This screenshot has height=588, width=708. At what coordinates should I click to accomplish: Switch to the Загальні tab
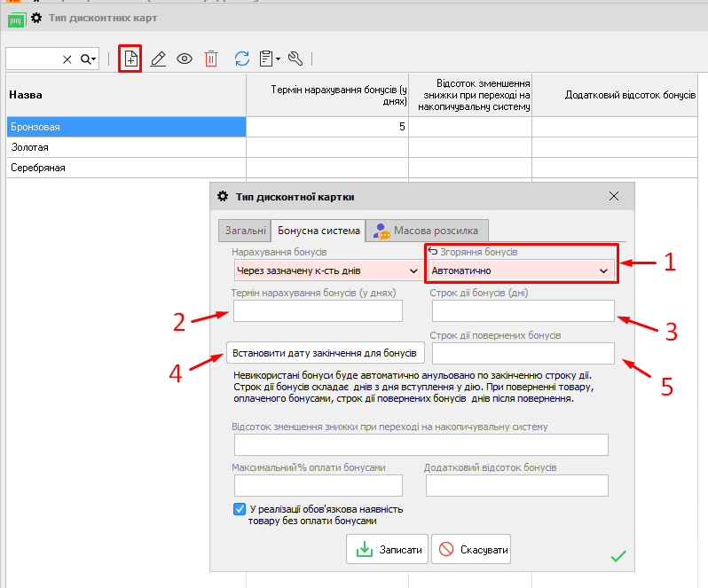click(245, 231)
